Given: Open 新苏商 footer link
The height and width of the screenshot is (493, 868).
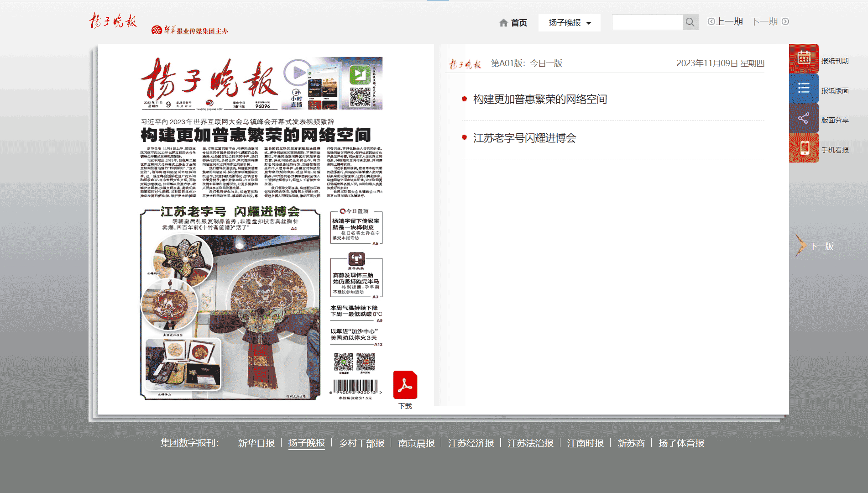Looking at the screenshot, I should pyautogui.click(x=631, y=443).
